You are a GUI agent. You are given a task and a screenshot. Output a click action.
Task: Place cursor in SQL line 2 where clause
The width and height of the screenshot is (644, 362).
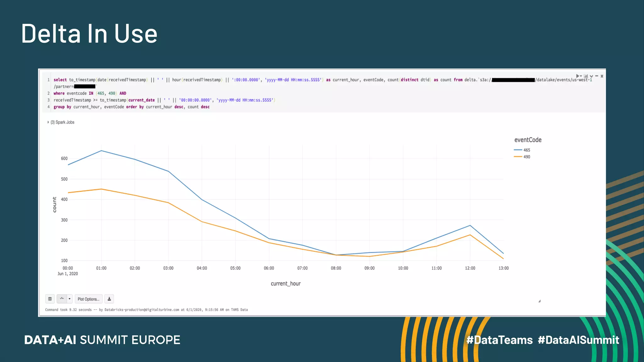(90, 93)
